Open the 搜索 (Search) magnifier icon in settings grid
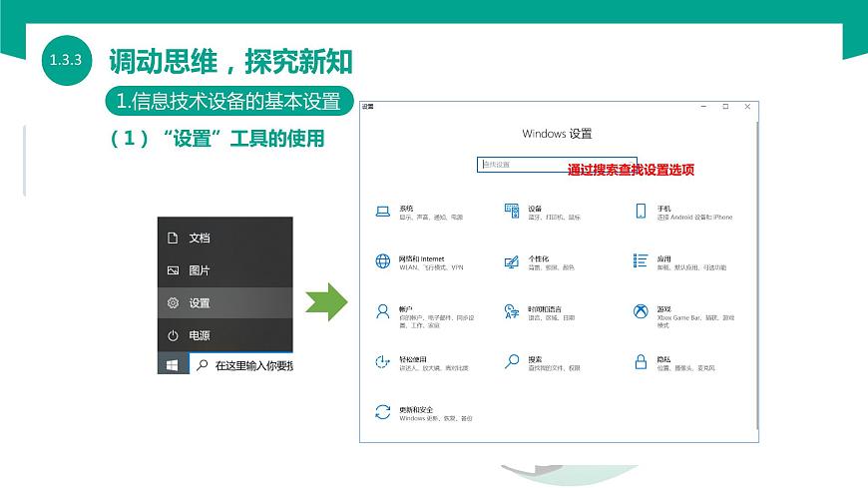Viewport: 868px width, 488px height. click(x=512, y=361)
